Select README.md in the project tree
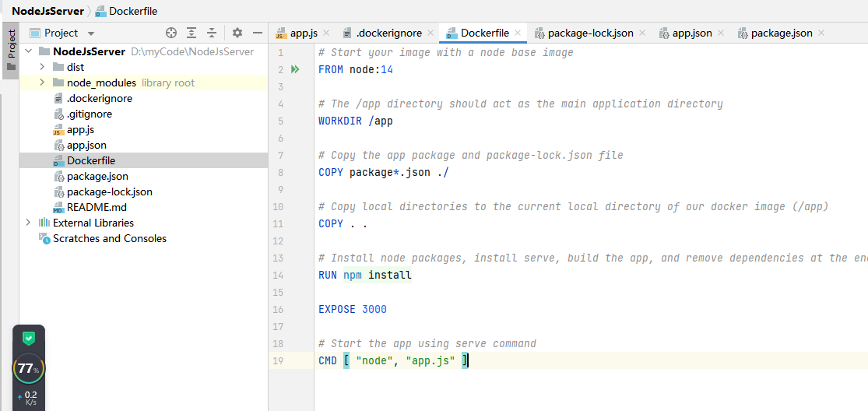 [97, 207]
